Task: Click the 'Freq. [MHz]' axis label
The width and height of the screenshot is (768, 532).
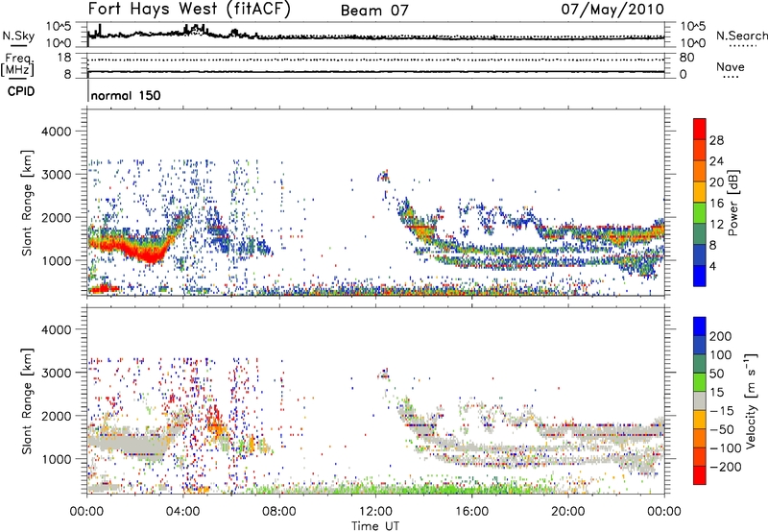Action: click(18, 65)
